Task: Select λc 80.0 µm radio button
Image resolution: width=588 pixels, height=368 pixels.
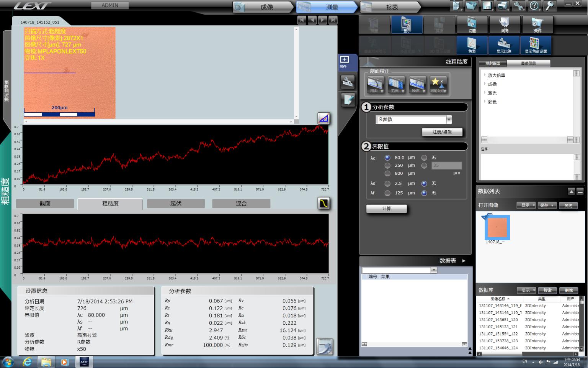Action: coord(387,158)
